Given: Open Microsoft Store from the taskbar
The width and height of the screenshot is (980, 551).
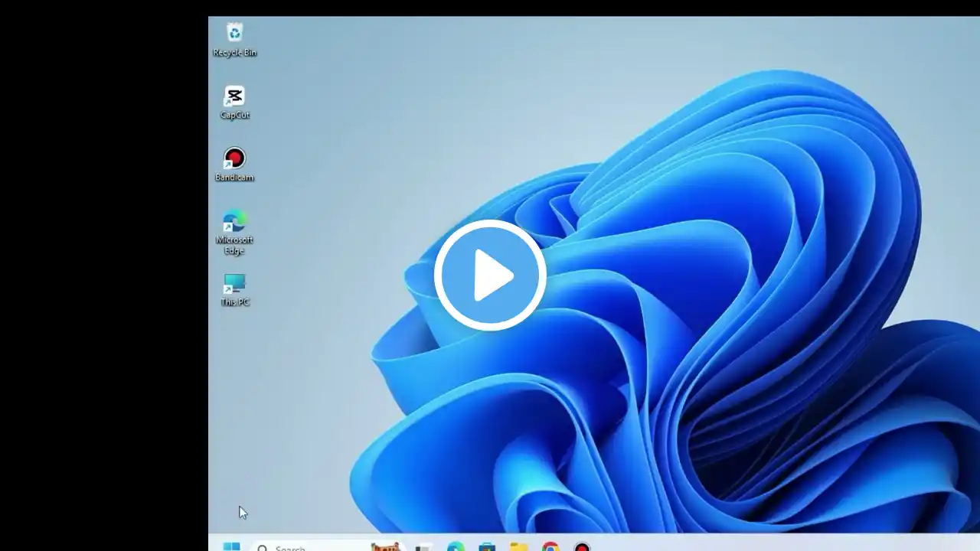Looking at the screenshot, I should (x=487, y=546).
